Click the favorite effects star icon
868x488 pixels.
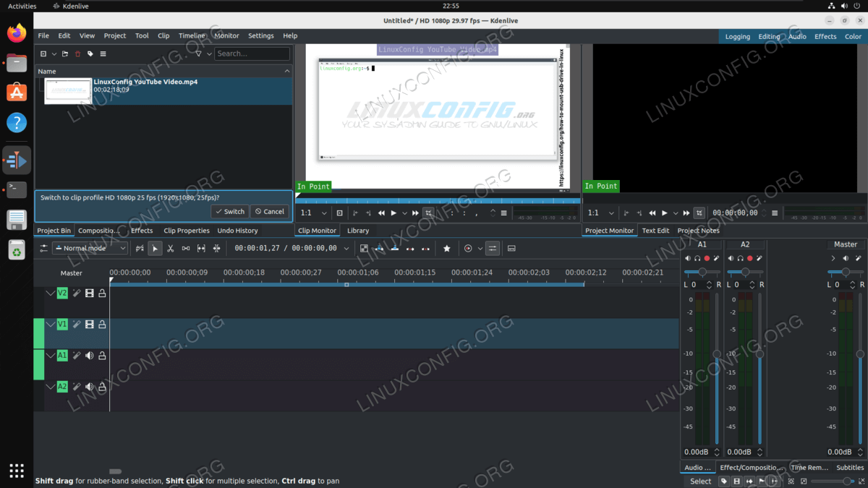point(447,249)
